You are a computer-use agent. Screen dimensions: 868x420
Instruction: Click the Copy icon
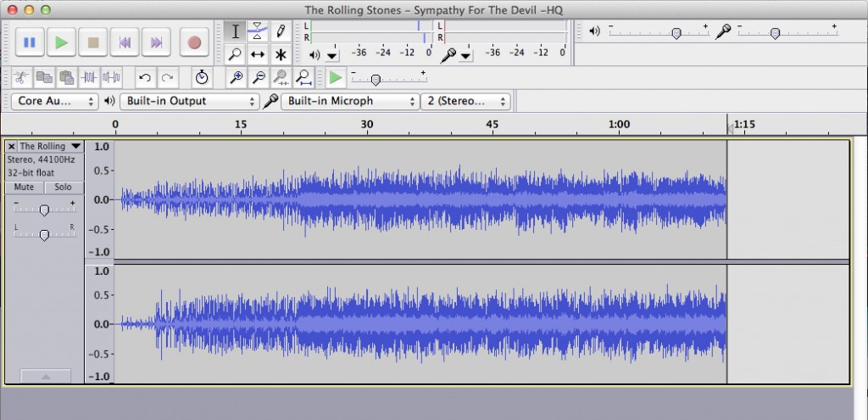coord(44,77)
